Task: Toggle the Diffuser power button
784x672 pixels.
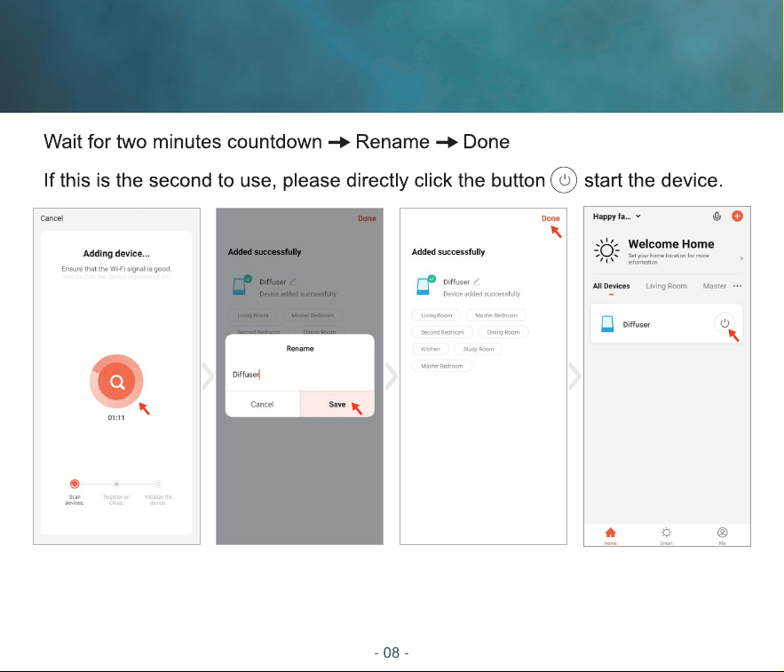Action: click(x=725, y=323)
